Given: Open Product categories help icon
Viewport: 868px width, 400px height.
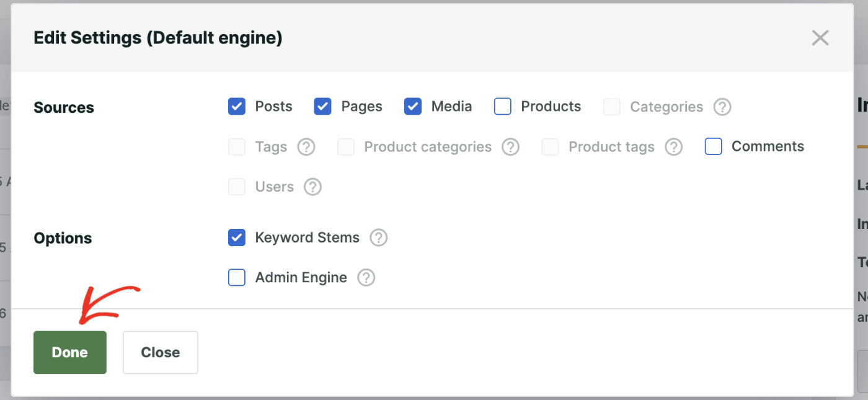Looking at the screenshot, I should [x=510, y=147].
